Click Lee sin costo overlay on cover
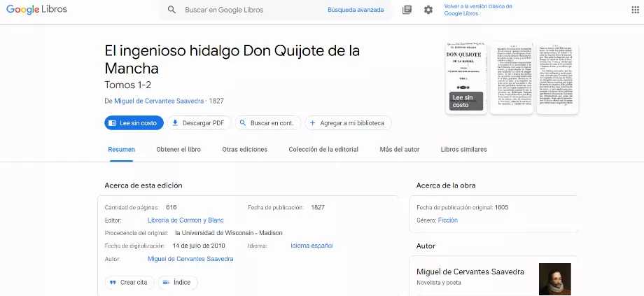This screenshot has height=296, width=644. pyautogui.click(x=465, y=101)
